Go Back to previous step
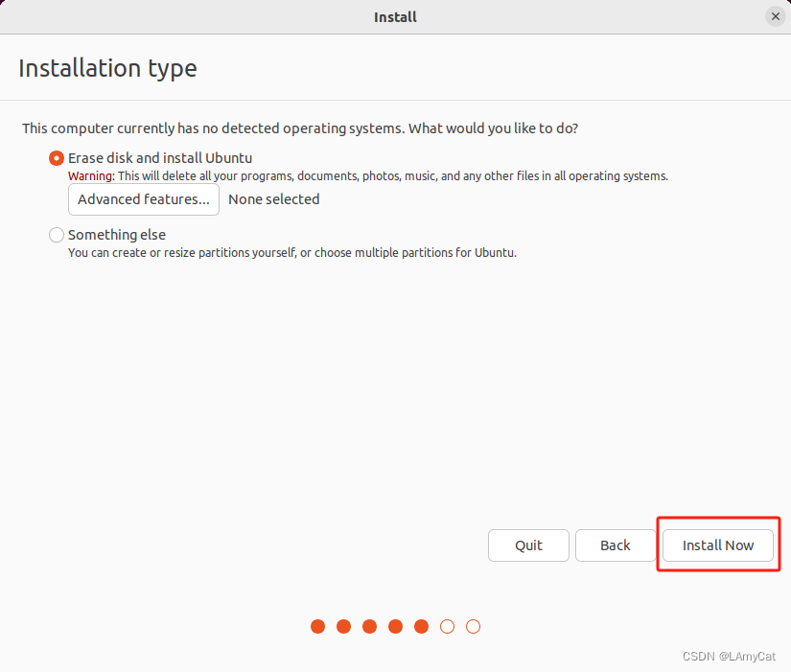Image resolution: width=791 pixels, height=672 pixels. point(616,545)
